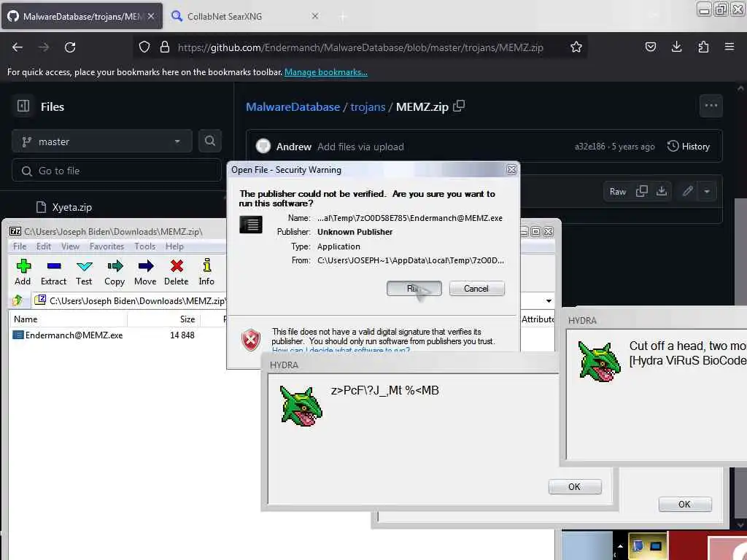Click the a32e186 commit hash
This screenshot has width=747, height=560.
tap(589, 147)
